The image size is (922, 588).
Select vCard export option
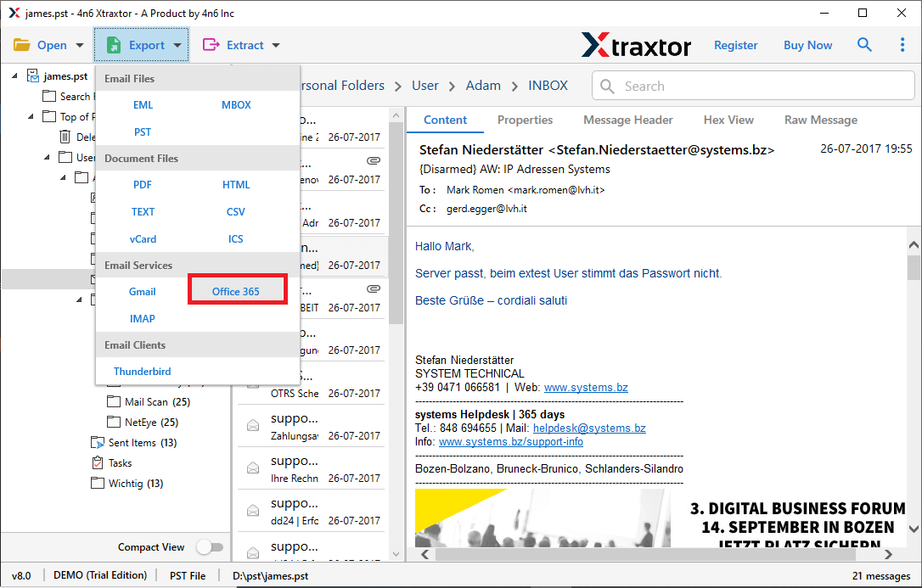(x=143, y=239)
